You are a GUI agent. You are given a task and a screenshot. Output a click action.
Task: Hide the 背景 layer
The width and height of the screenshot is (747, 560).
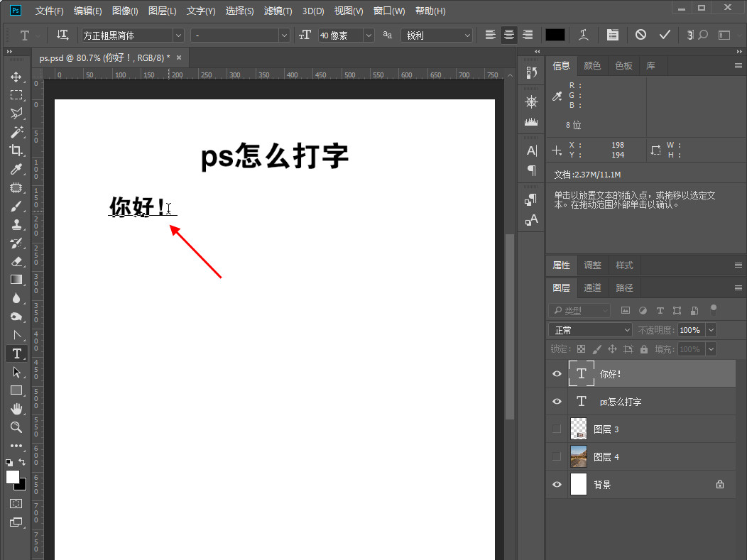pyautogui.click(x=557, y=485)
